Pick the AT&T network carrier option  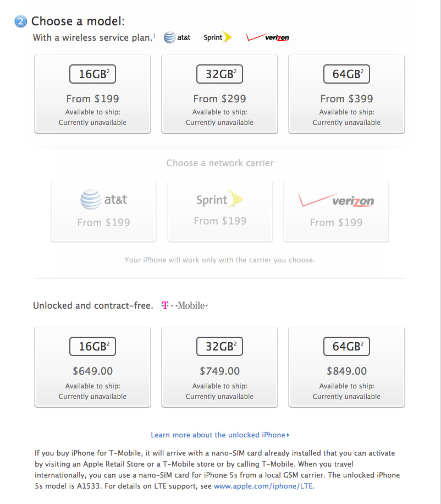tap(103, 211)
